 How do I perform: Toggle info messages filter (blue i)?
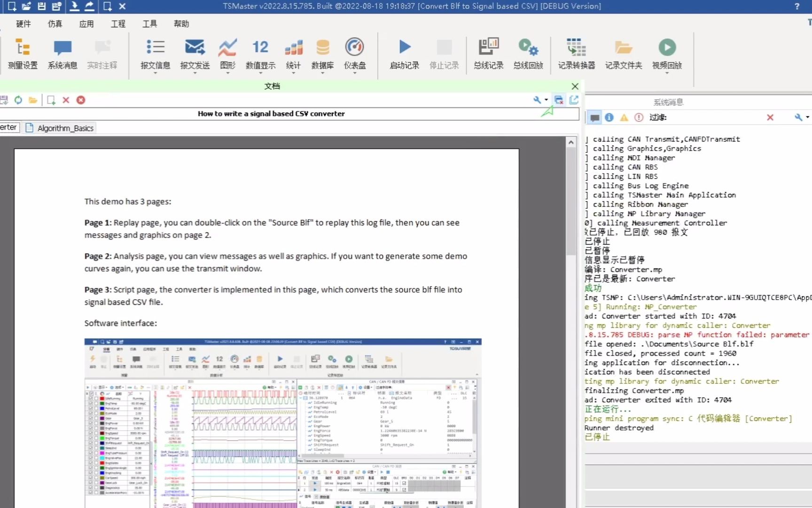(x=609, y=117)
